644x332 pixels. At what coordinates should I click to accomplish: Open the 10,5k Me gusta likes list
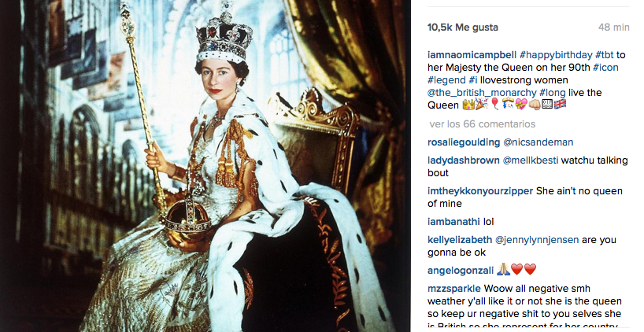[x=463, y=27]
